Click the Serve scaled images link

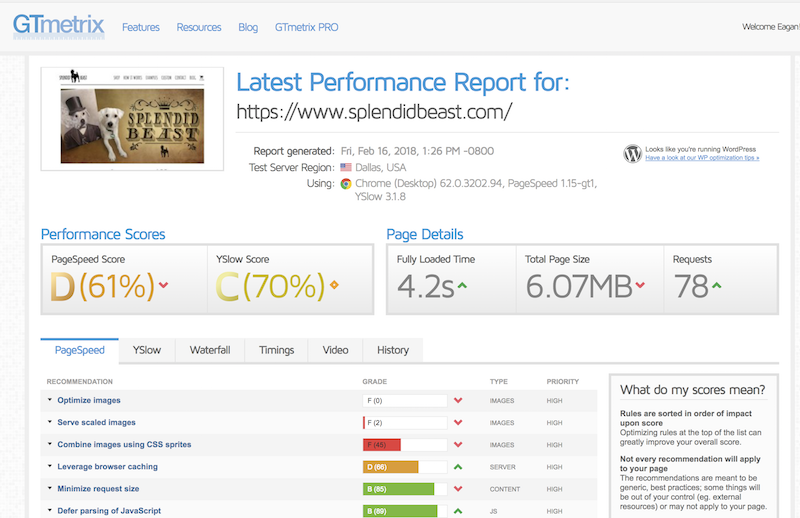point(96,423)
